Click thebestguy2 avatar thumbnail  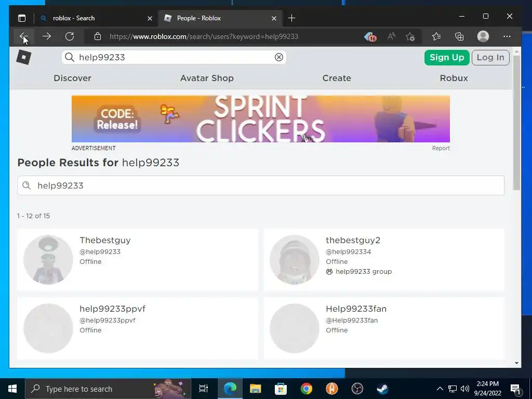click(295, 260)
